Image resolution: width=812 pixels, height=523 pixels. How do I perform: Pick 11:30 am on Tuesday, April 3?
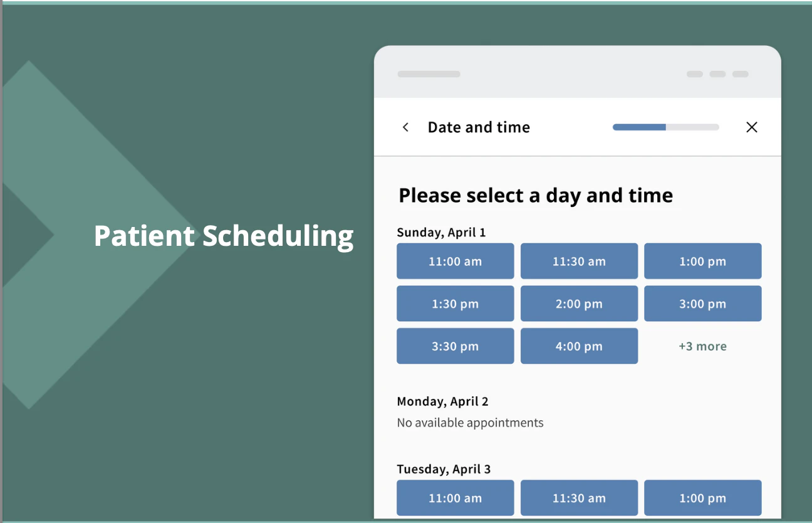click(x=579, y=499)
